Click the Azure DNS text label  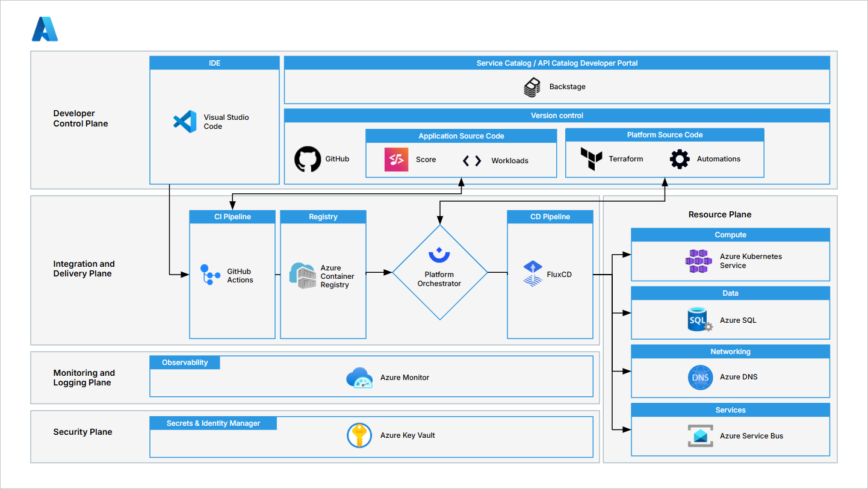(739, 377)
